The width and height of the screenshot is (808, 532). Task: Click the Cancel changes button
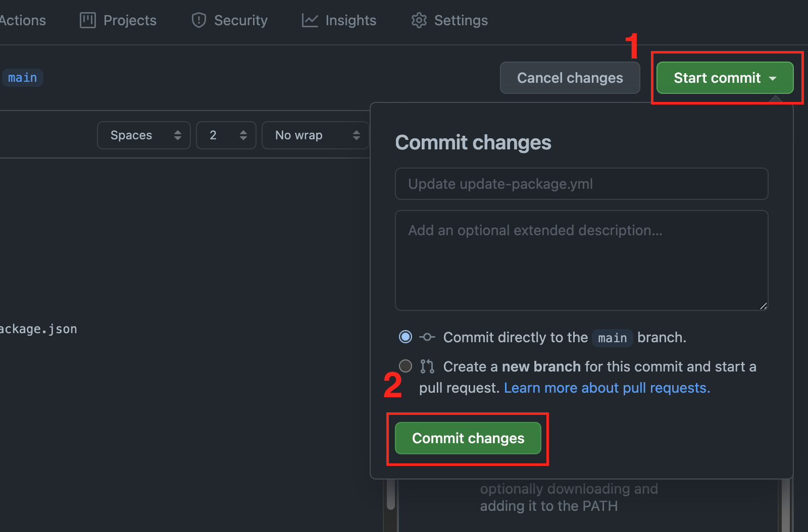pos(570,78)
